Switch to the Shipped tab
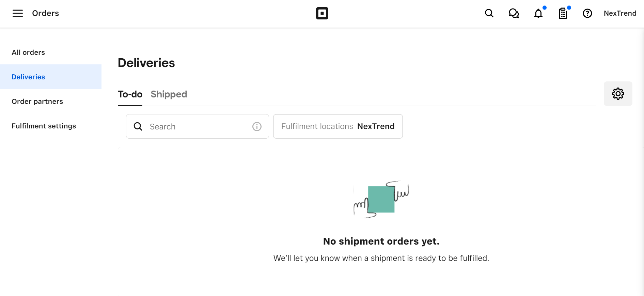644x296 pixels. [169, 94]
